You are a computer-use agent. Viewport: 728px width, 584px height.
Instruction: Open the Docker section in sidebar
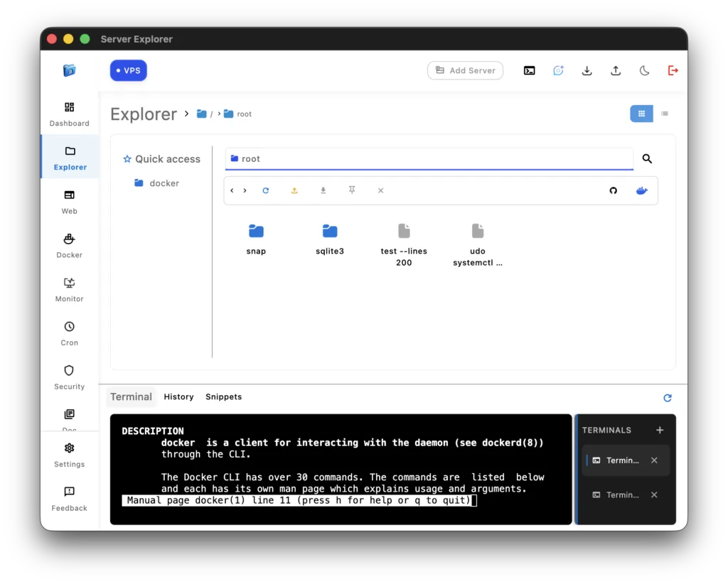[69, 245]
